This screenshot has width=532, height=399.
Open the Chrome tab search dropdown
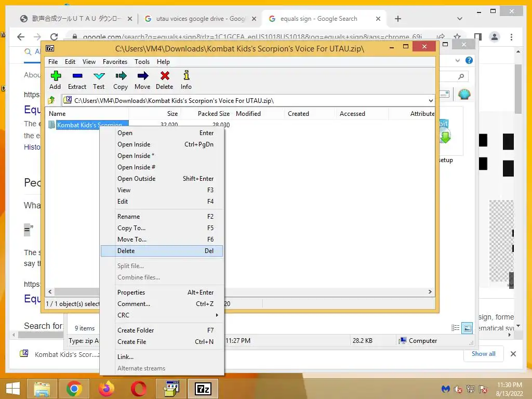pyautogui.click(x=460, y=19)
